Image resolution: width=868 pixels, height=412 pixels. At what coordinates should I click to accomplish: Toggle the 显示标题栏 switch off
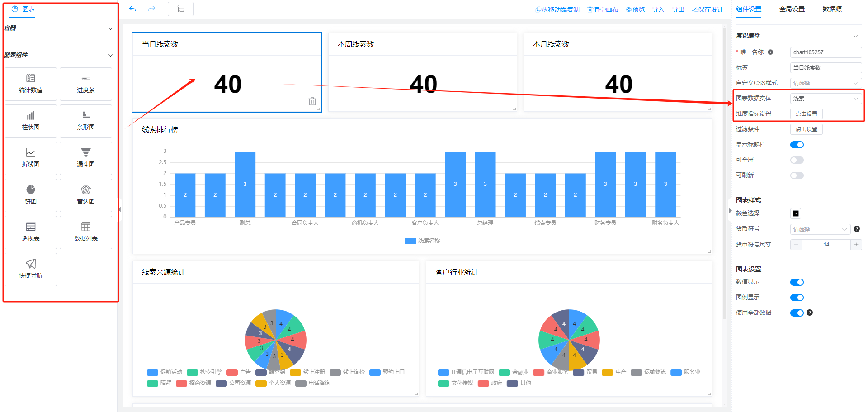click(797, 145)
